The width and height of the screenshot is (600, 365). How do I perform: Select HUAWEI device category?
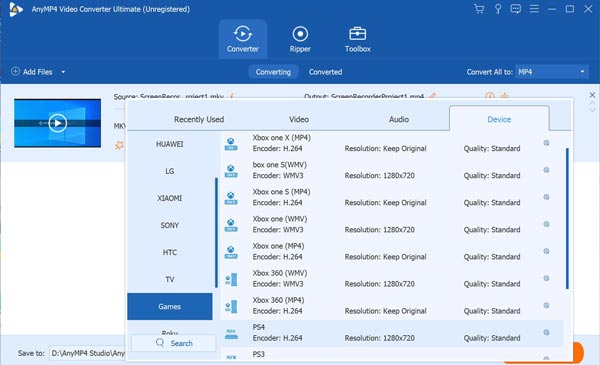[170, 144]
